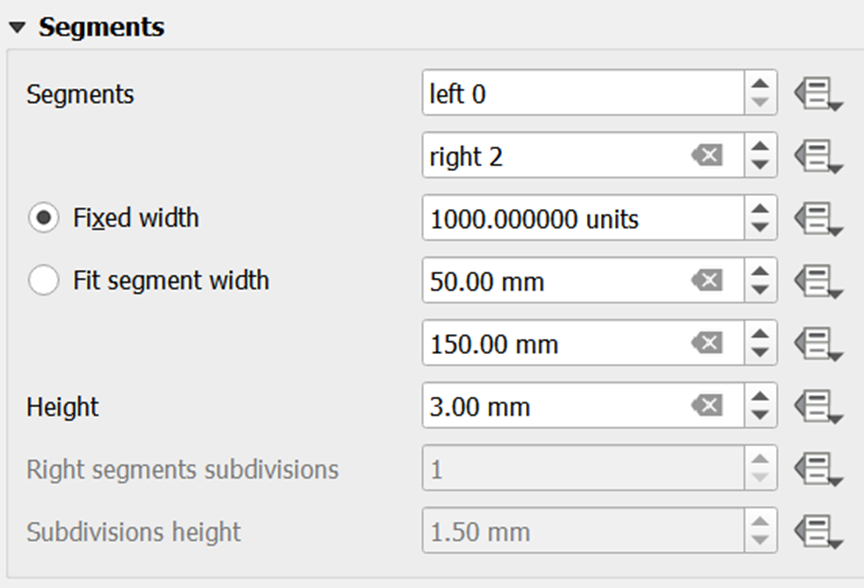Open data-defined override for Right segments subdivisions
This screenshot has height=588, width=864.
coord(816,469)
